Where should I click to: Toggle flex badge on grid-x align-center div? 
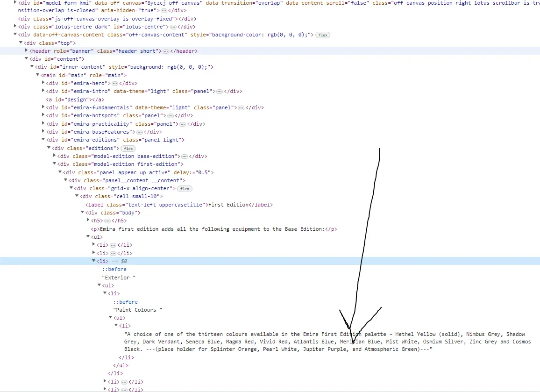point(185,189)
